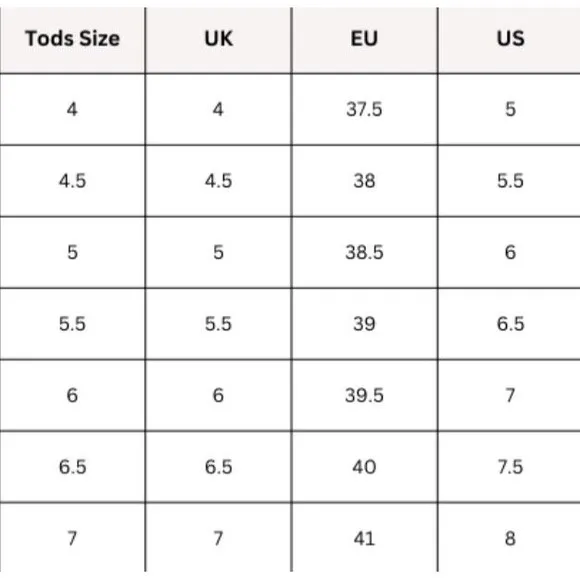Click US size 5.5 cell
This screenshot has width=580, height=580.
coord(510,181)
